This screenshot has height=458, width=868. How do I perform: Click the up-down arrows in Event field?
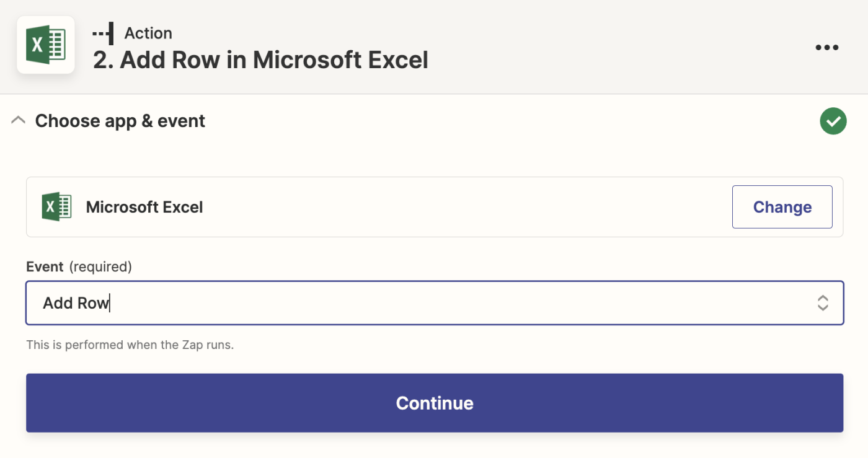click(822, 303)
